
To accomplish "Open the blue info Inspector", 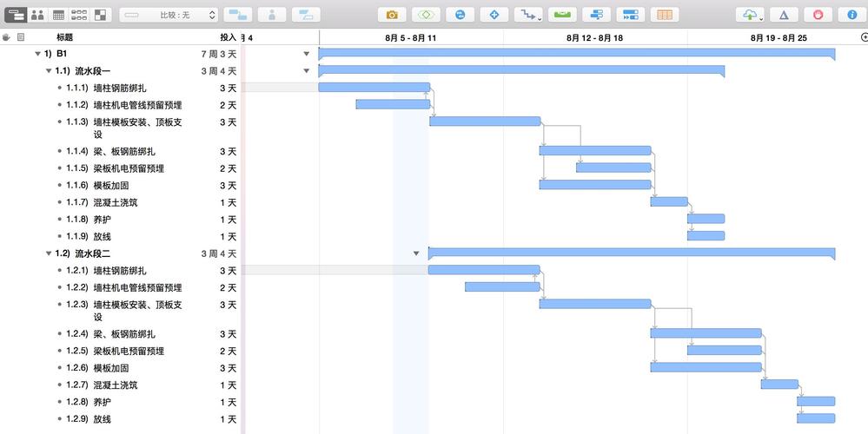I will [851, 15].
